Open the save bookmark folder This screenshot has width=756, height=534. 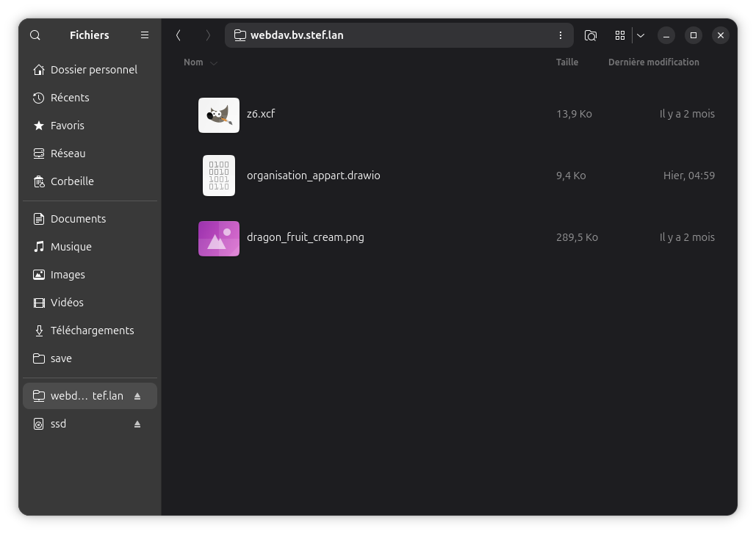90,358
